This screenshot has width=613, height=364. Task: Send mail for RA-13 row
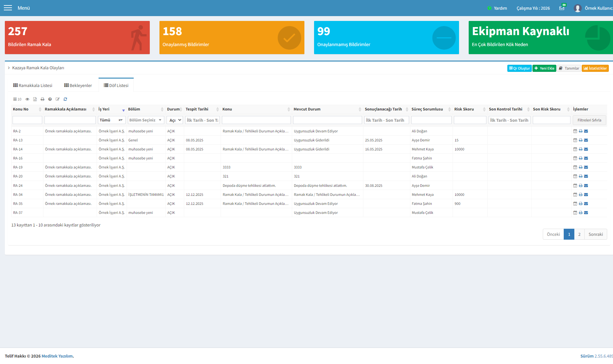pyautogui.click(x=586, y=140)
